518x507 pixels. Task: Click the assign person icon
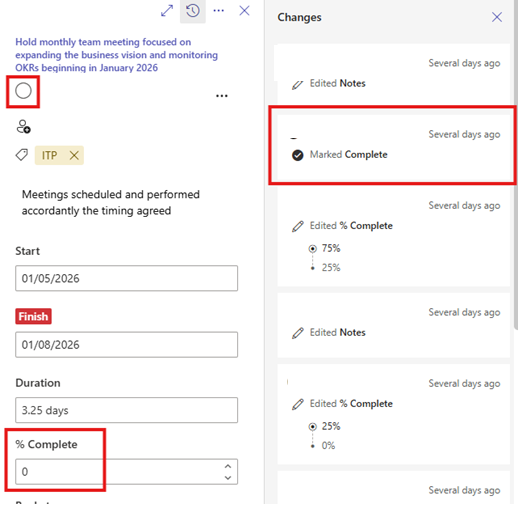tap(23, 127)
